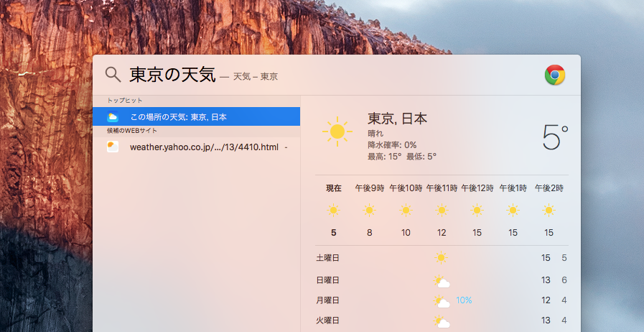644x332 pixels.
Task: Click the 東京, 日本 location heading
Action: point(397,119)
